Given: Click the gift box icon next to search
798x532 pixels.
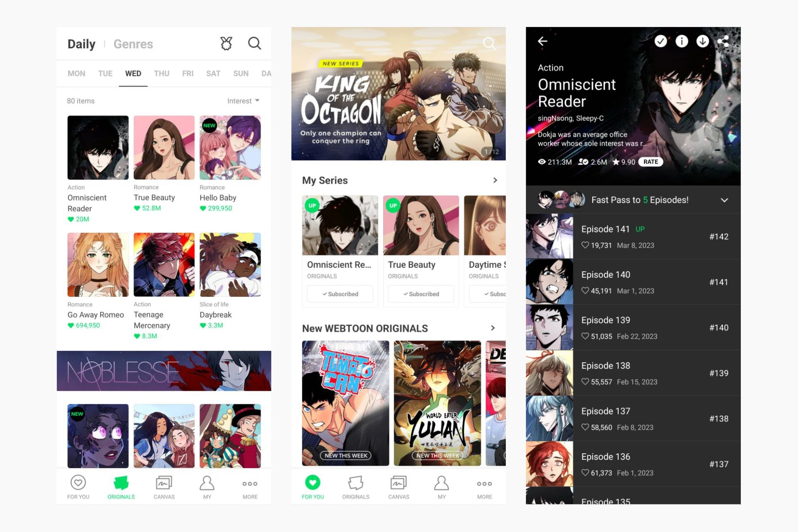Looking at the screenshot, I should [226, 43].
